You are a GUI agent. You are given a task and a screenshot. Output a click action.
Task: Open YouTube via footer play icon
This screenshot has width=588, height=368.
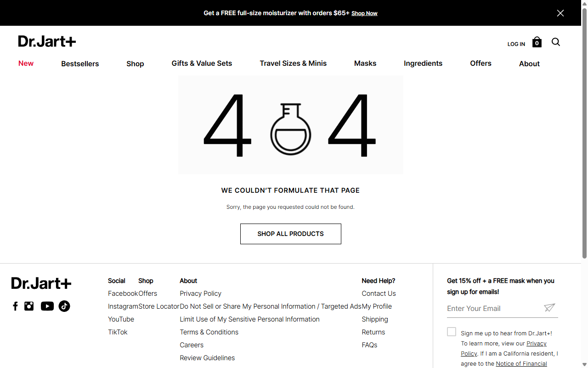[47, 306]
